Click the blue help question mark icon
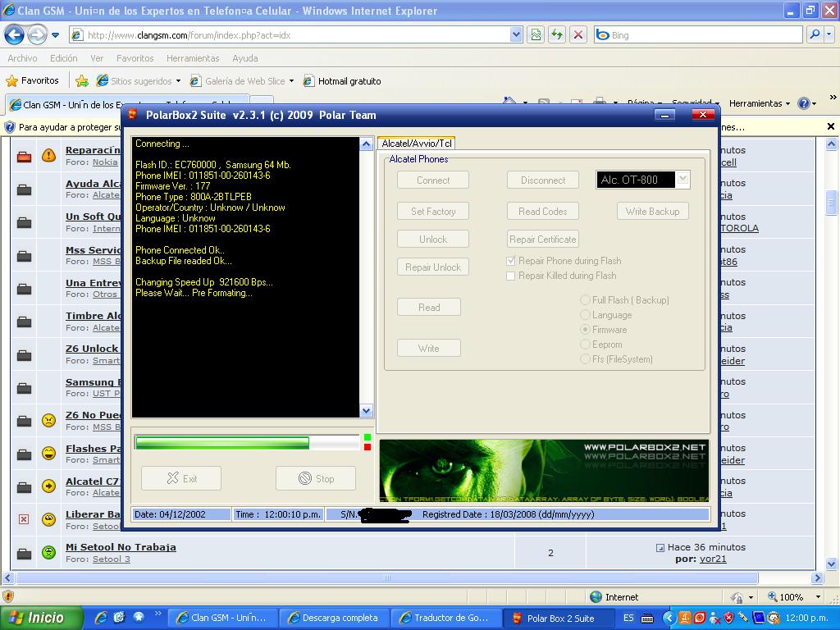The image size is (840, 630). pos(803,103)
